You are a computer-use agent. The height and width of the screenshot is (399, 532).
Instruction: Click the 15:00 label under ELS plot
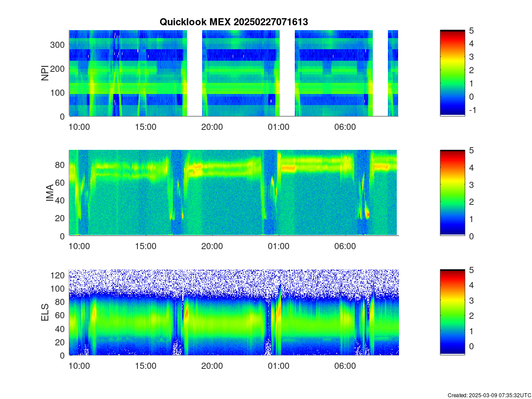click(146, 366)
